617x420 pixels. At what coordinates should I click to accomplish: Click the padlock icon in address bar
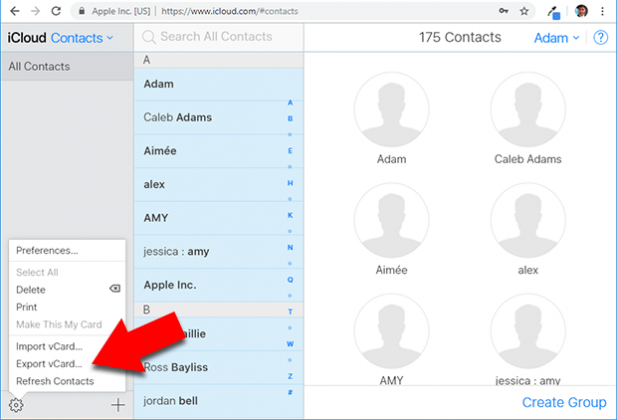[x=81, y=11]
